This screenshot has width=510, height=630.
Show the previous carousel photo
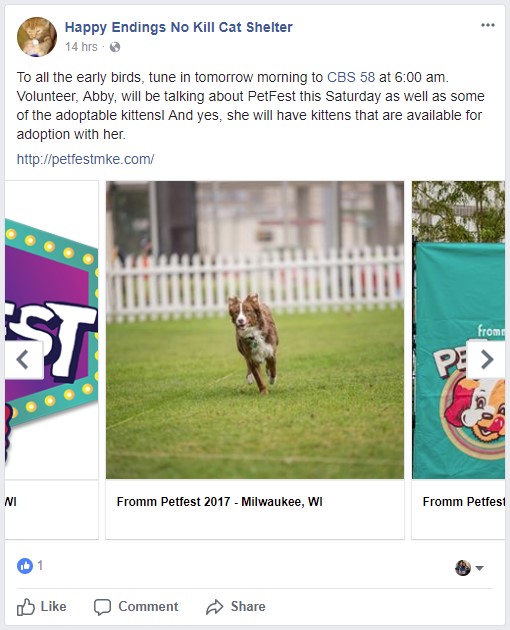pyautogui.click(x=23, y=360)
